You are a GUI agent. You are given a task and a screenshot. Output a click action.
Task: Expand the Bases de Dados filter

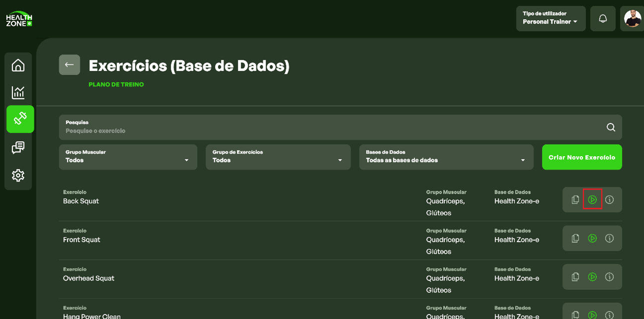click(x=446, y=157)
